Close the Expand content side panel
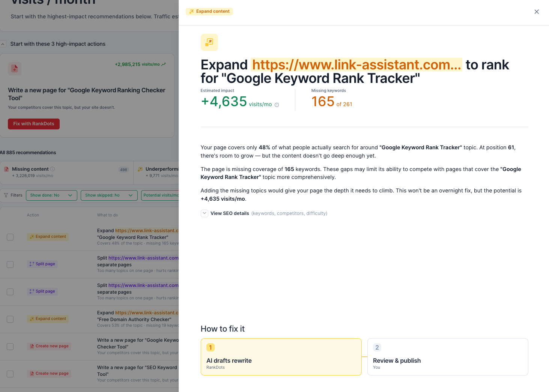This screenshot has width=549, height=392. [x=537, y=12]
